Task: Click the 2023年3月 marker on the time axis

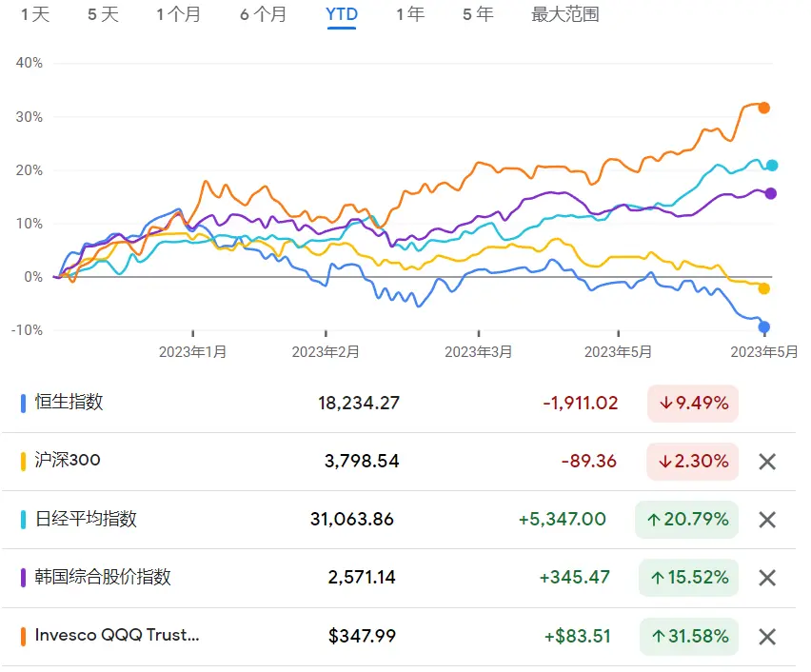Action: [479, 352]
